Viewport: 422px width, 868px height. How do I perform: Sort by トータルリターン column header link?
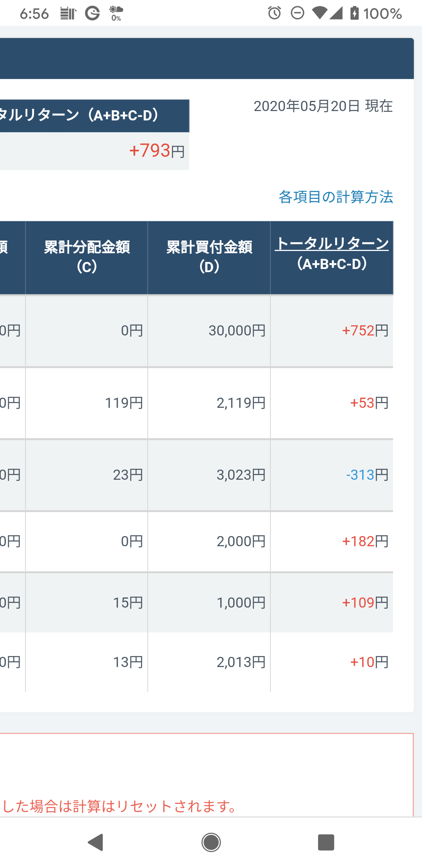pos(332,244)
